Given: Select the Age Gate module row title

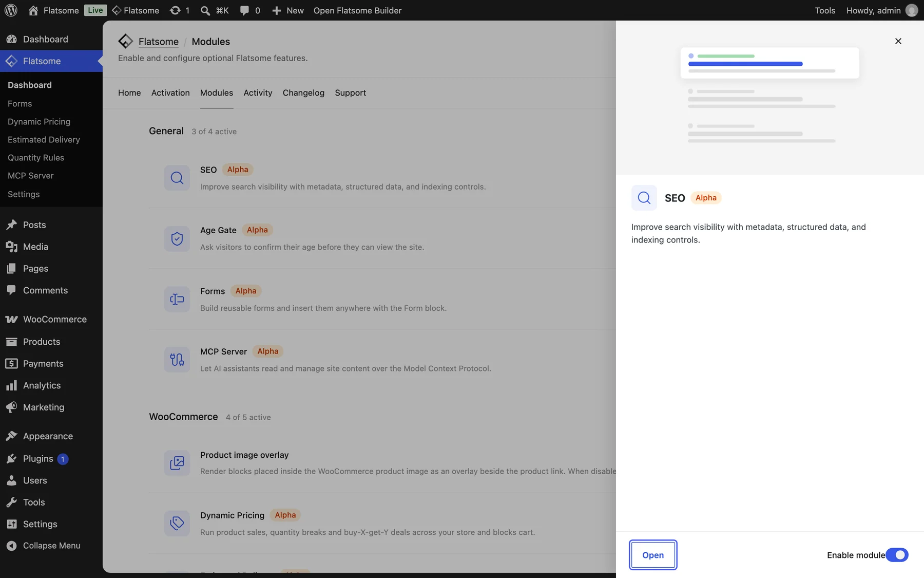Looking at the screenshot, I should click(x=218, y=230).
